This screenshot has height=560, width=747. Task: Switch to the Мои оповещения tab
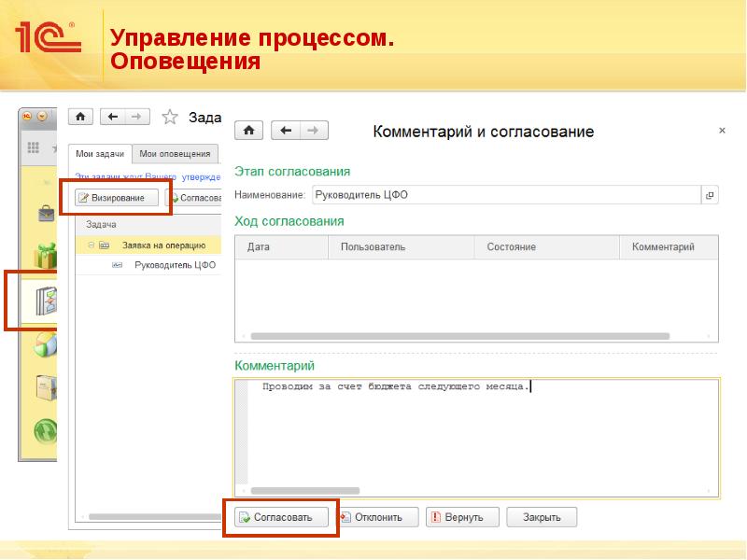point(176,154)
